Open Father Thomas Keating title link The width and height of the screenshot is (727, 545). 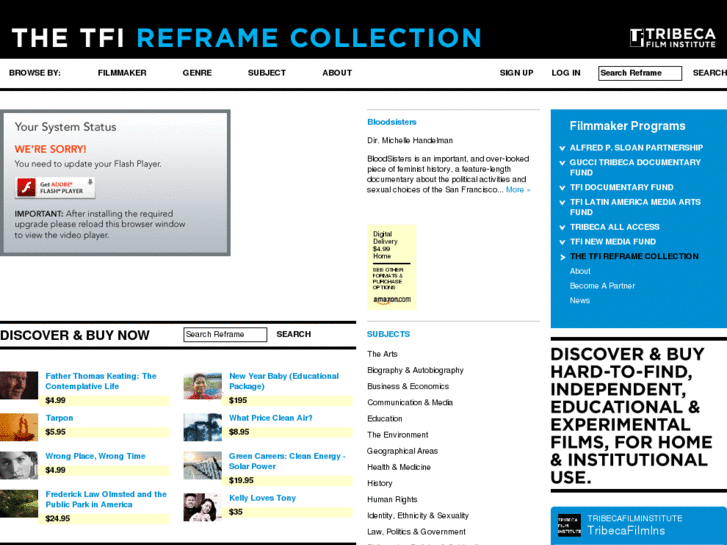[101, 381]
